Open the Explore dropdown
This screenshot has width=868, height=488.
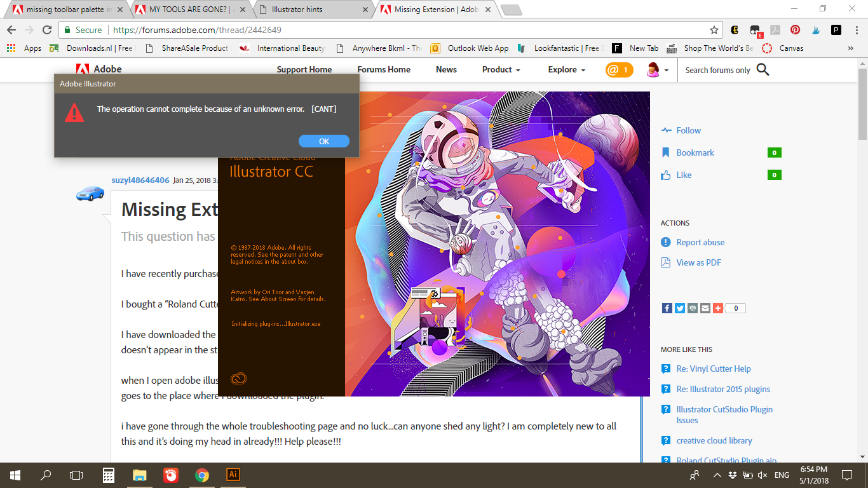pyautogui.click(x=566, y=70)
